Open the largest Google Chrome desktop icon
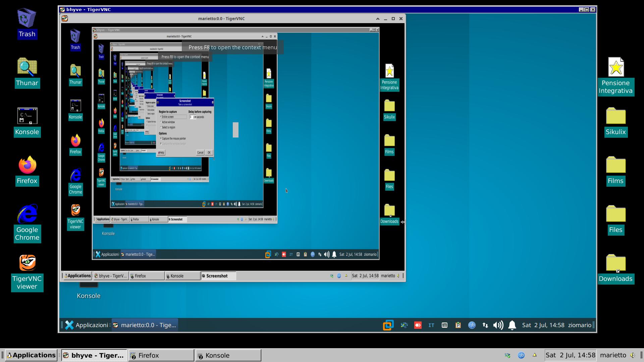This screenshot has height=362, width=644. 27,214
